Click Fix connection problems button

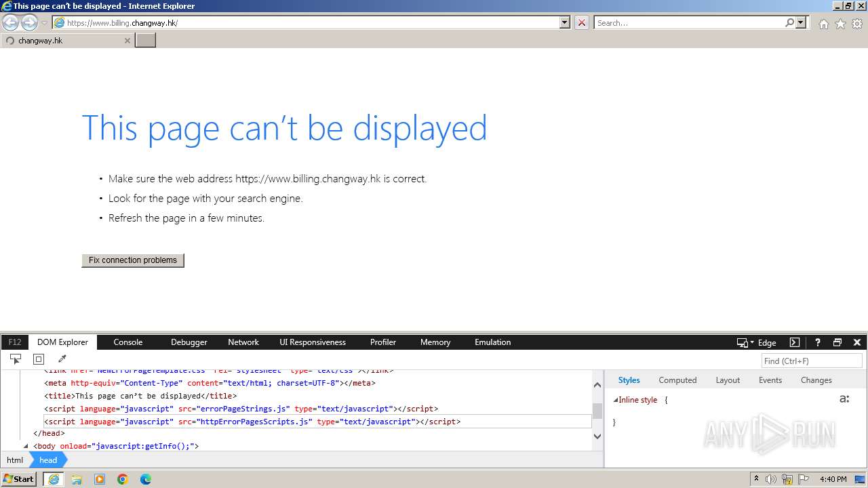(133, 260)
